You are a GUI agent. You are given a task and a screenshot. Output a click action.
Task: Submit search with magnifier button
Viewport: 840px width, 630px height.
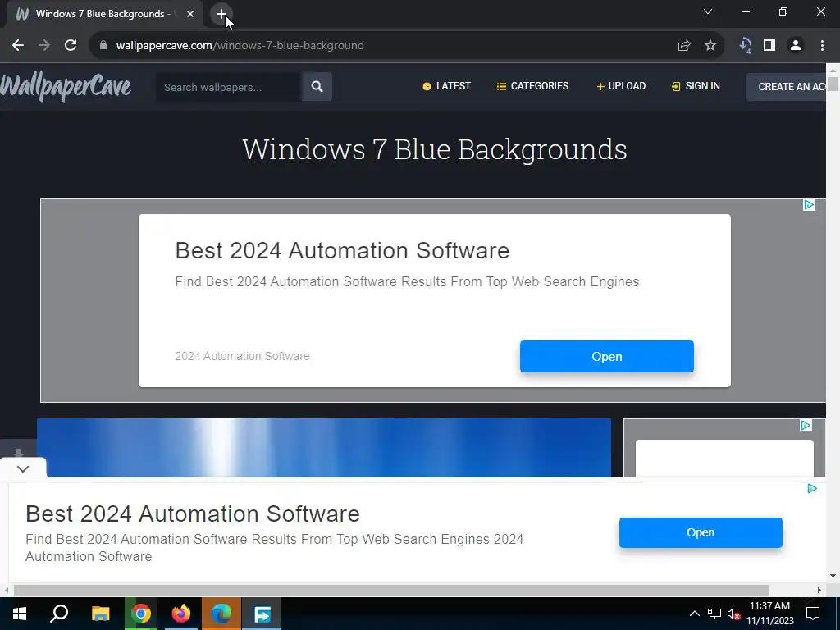(317, 87)
